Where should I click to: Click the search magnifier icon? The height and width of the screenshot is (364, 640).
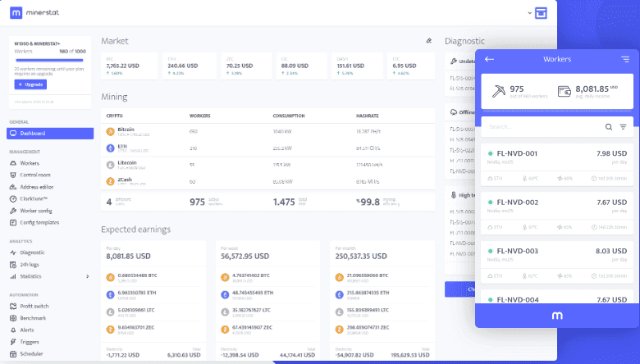[608, 127]
